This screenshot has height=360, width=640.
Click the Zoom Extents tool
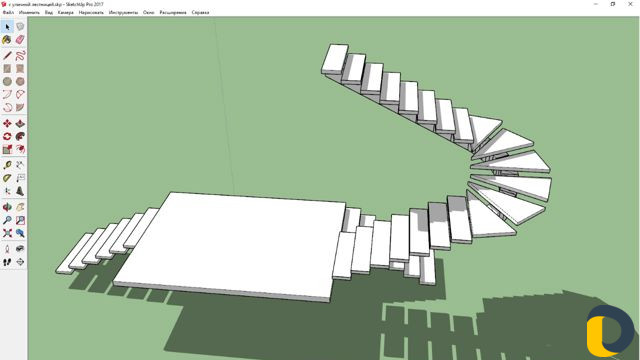(7, 233)
